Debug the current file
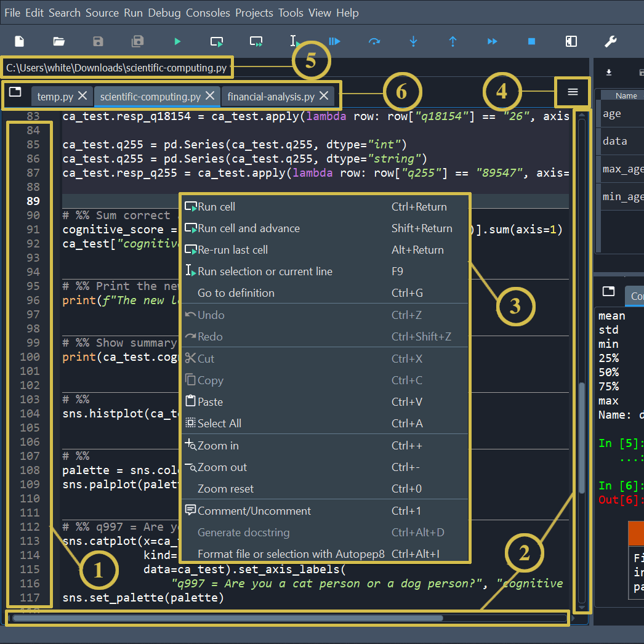 pyautogui.click(x=334, y=41)
